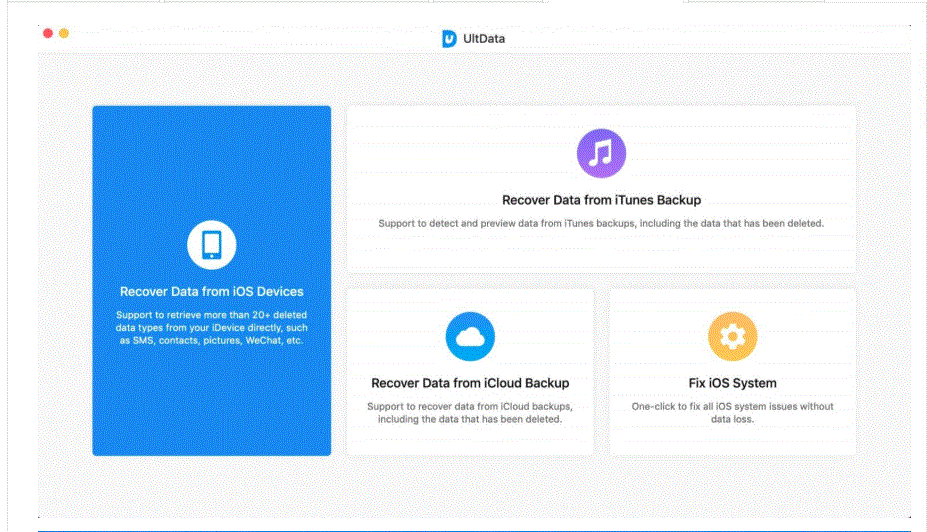This screenshot has height=532, width=927.
Task: Minimize window with yellow button
Action: coord(64,33)
